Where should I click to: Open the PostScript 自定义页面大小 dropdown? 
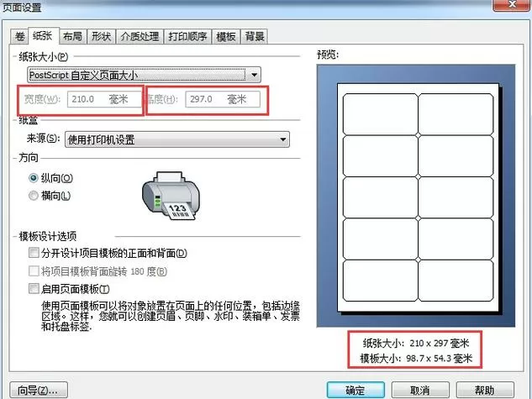pos(144,75)
